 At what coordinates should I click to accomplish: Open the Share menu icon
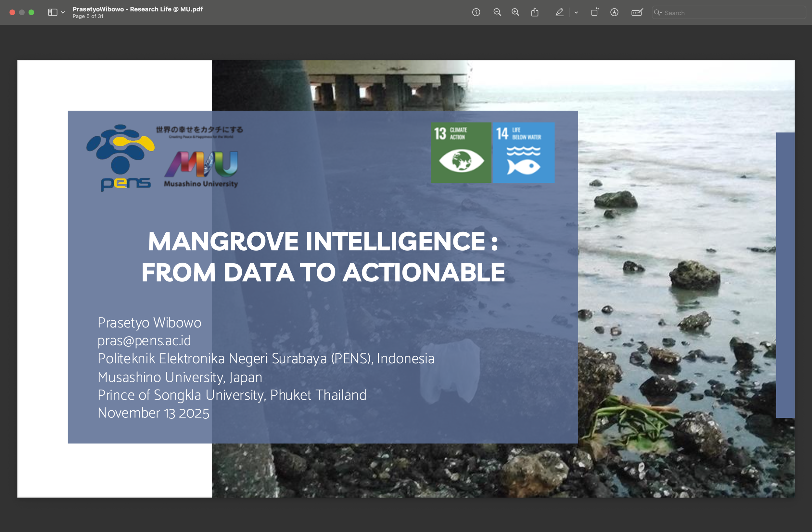[x=535, y=13]
